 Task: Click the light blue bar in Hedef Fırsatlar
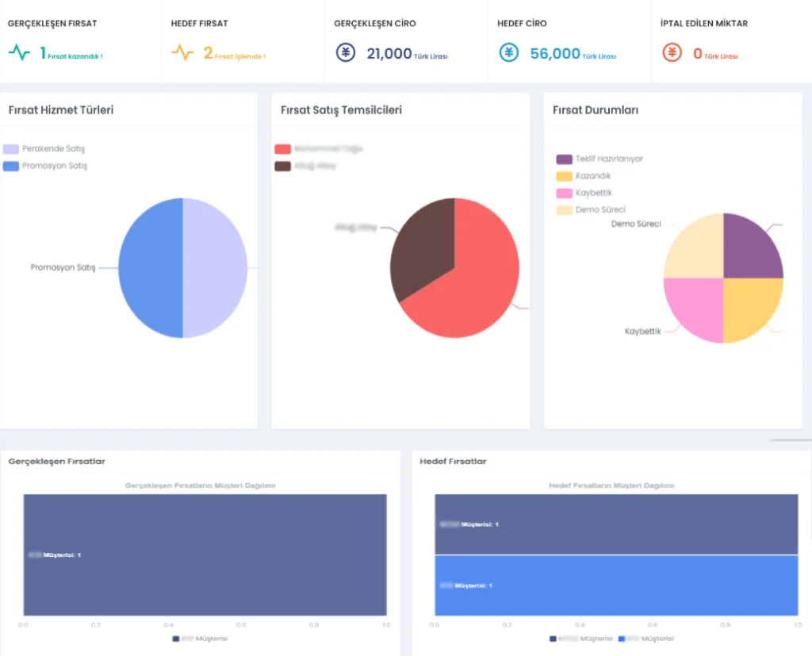[x=615, y=585]
